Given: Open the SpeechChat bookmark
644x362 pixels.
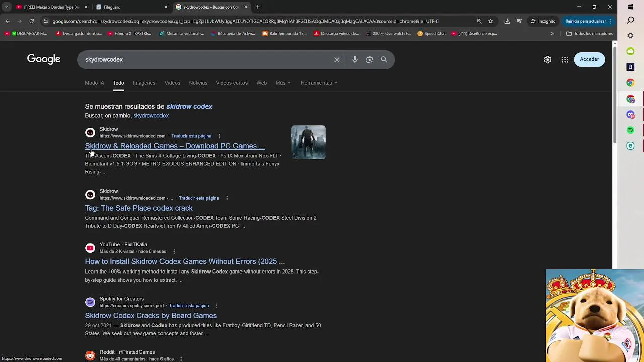Looking at the screenshot, I should (x=432, y=34).
